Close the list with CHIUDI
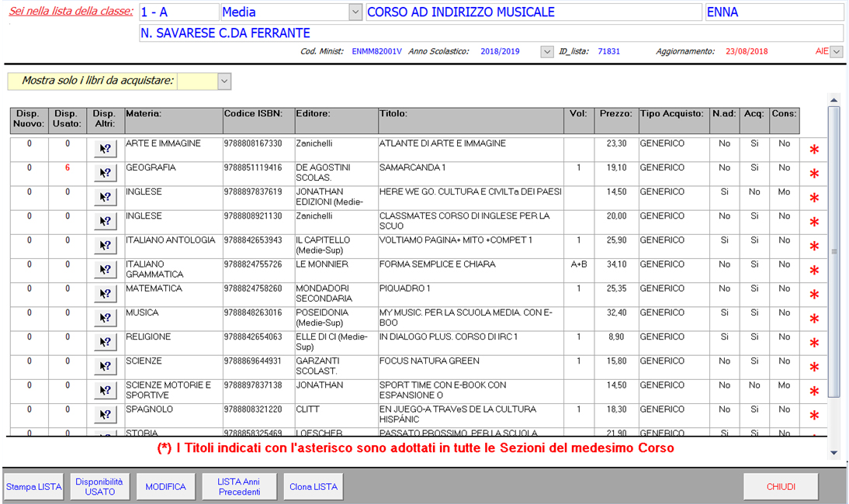The width and height of the screenshot is (849, 504). (x=781, y=487)
